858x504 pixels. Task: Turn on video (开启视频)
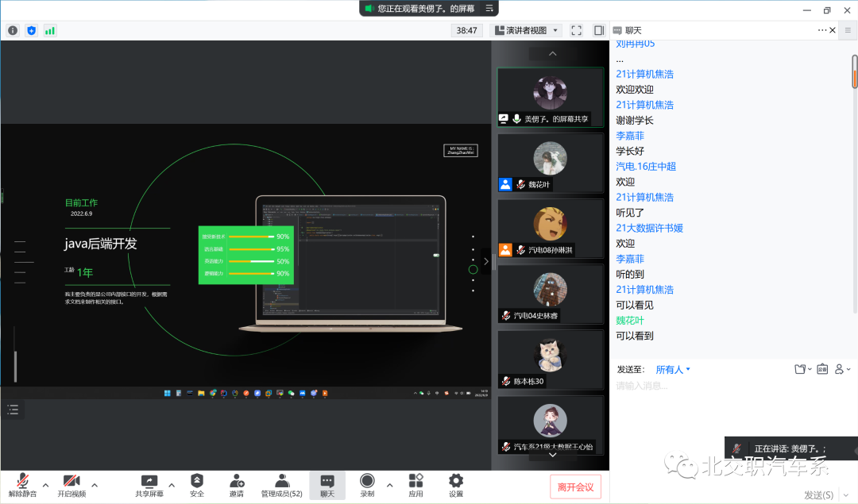71,485
